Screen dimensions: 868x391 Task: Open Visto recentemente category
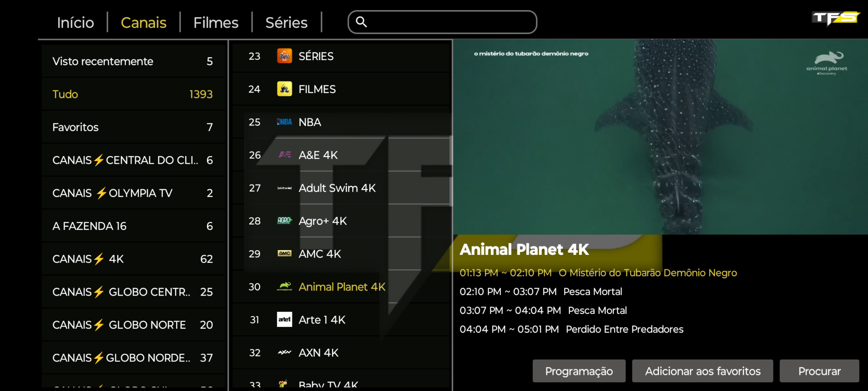click(x=133, y=61)
